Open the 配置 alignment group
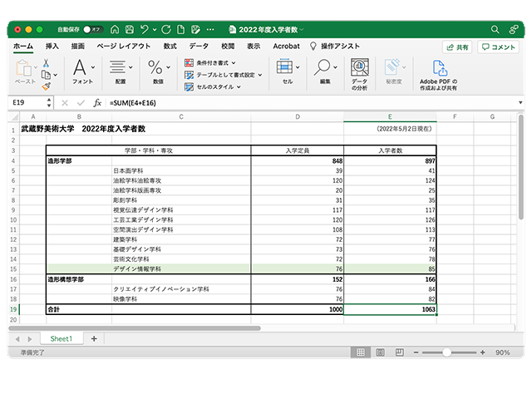The width and height of the screenshot is (532, 399). click(121, 71)
